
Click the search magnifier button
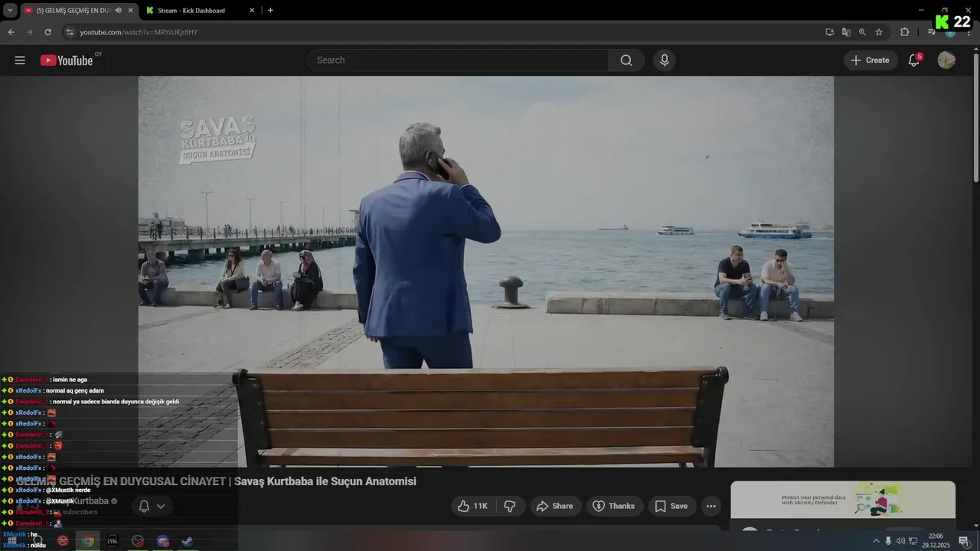point(626,60)
